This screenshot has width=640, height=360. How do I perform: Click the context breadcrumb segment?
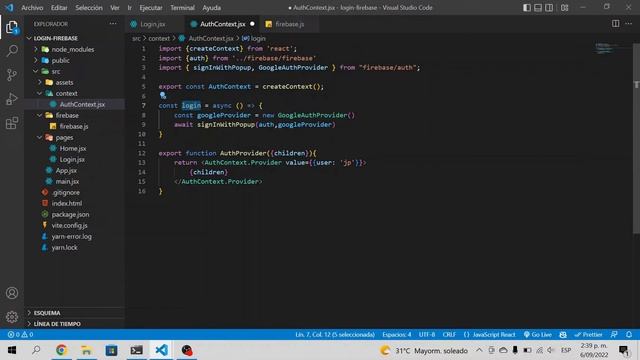tap(159, 38)
